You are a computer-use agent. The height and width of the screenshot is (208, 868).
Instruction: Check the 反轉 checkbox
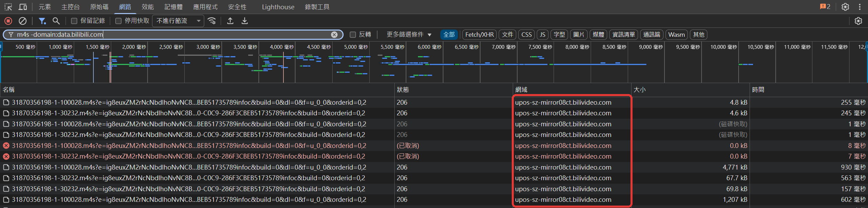(352, 35)
